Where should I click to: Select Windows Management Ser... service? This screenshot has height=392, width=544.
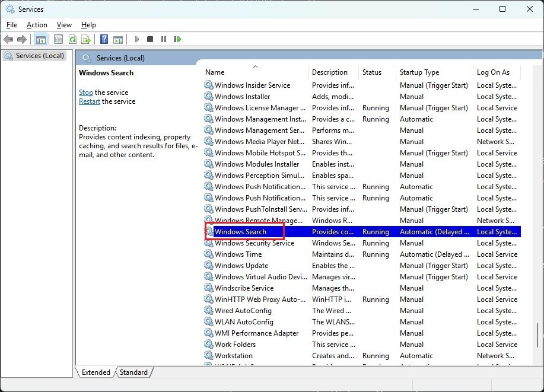click(259, 130)
